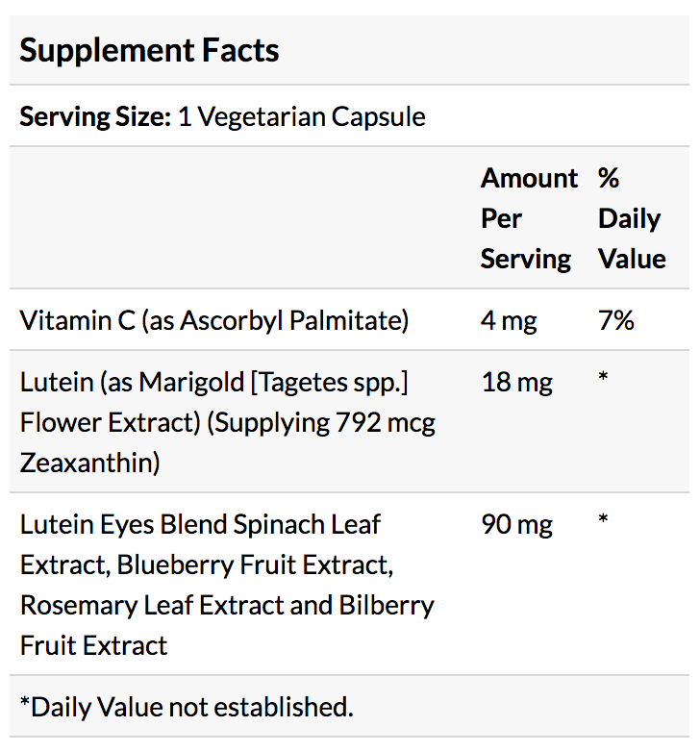The image size is (700, 752).
Task: Click the word Zeaxanthin
Action: pyautogui.click(x=89, y=463)
